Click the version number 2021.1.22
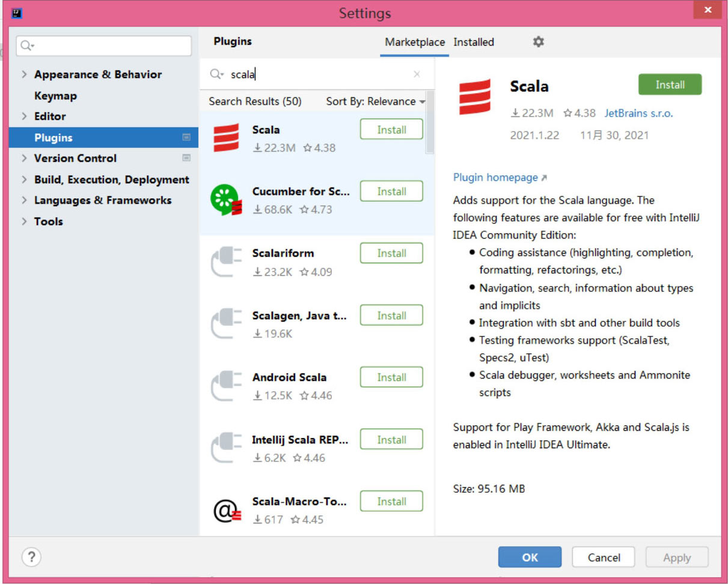Screen dimensions: 728x584 (x=534, y=135)
